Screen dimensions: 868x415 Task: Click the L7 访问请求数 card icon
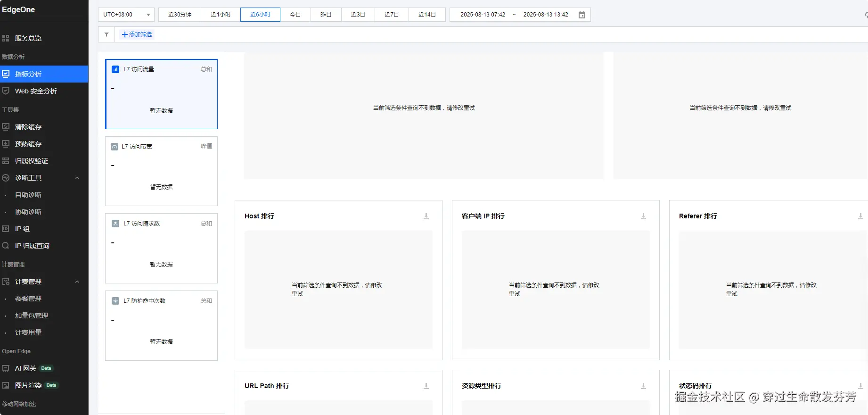(x=115, y=224)
